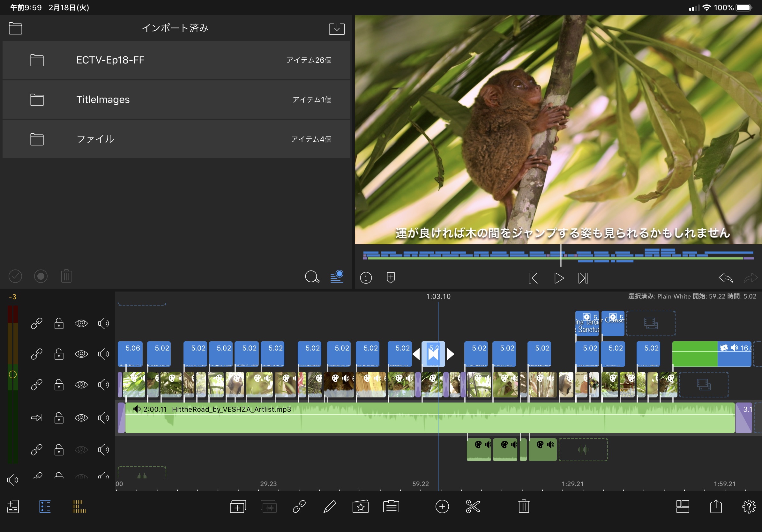
Task: Open the project settings gear
Action: pos(749,506)
